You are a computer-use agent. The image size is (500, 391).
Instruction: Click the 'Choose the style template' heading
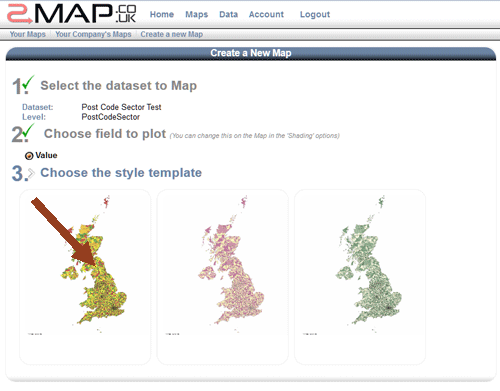pyautogui.click(x=121, y=173)
